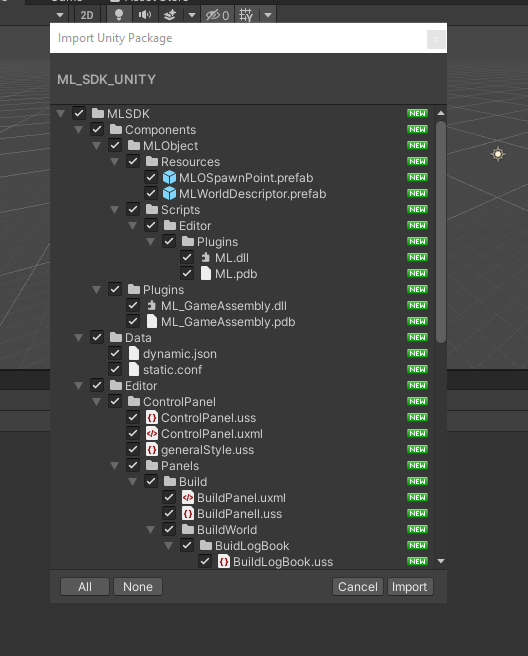The height and width of the screenshot is (656, 528).
Task: Uncheck ML_GameAssembly.pdb checkbox
Action: (133, 321)
